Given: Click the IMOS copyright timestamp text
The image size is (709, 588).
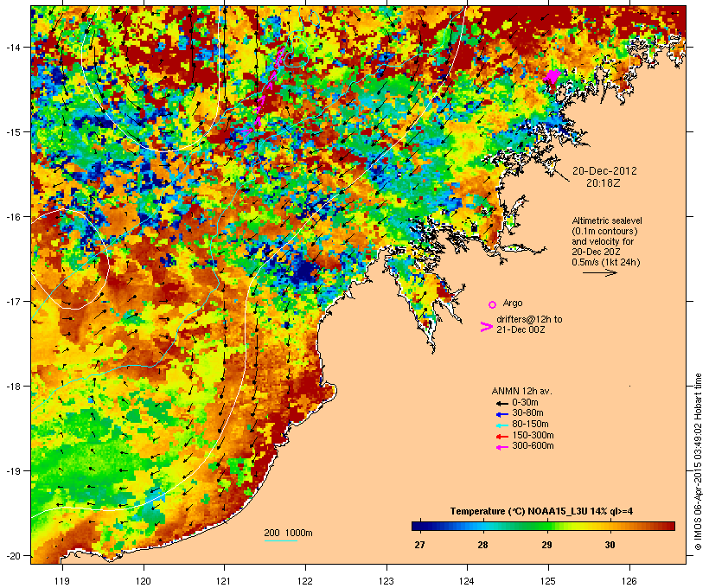Looking at the screenshot, I should coord(698,462).
